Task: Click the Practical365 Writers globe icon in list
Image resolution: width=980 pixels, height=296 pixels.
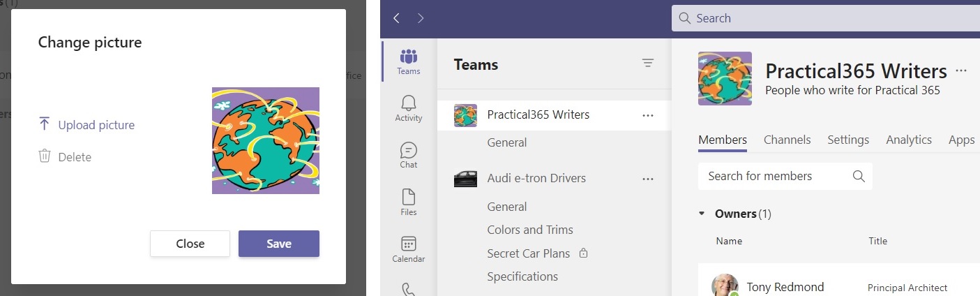Action: pyautogui.click(x=465, y=115)
